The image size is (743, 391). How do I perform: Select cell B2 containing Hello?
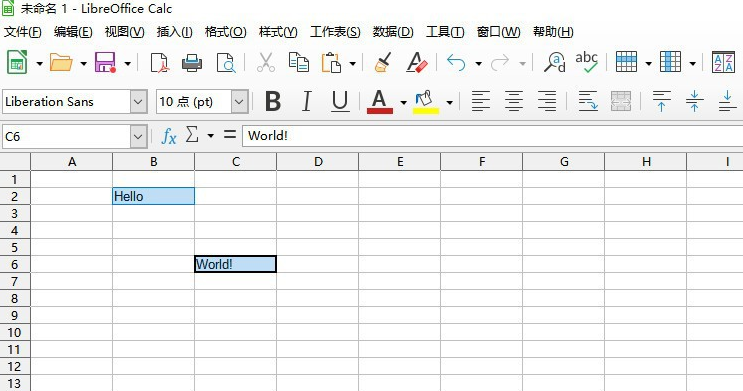coord(154,196)
